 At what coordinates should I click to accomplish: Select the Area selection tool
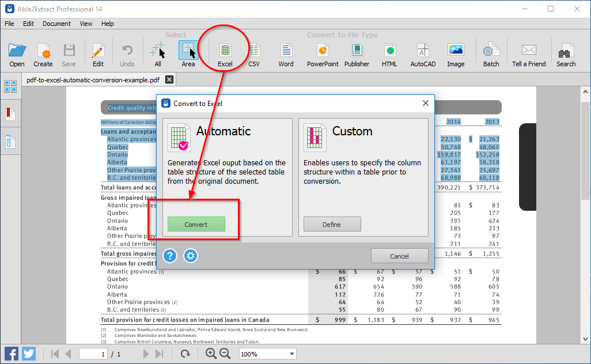click(189, 53)
